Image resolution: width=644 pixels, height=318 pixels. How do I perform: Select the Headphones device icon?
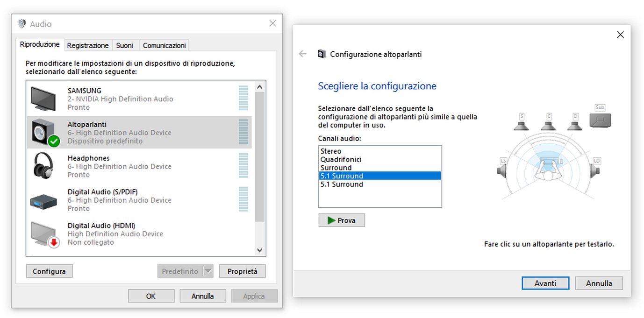click(43, 166)
